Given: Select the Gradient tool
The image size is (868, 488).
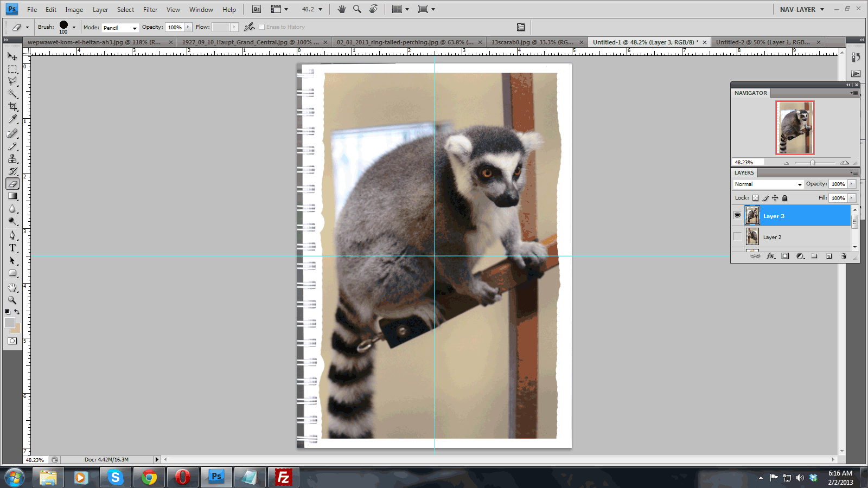Looking at the screenshot, I should coord(12,196).
